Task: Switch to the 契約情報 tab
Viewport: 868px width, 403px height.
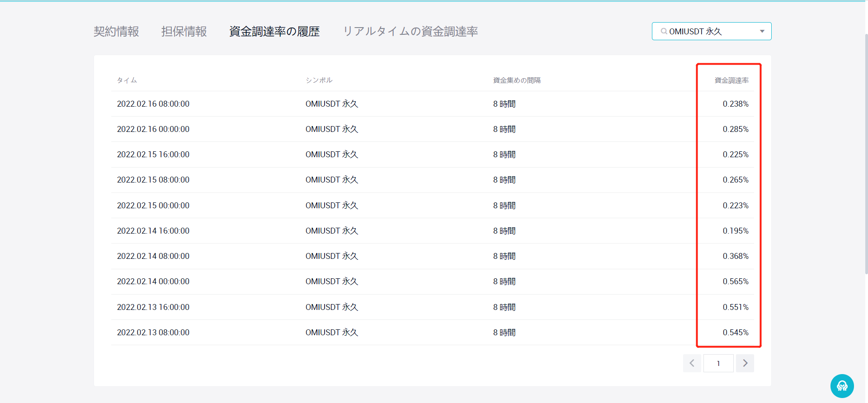Action: (116, 31)
